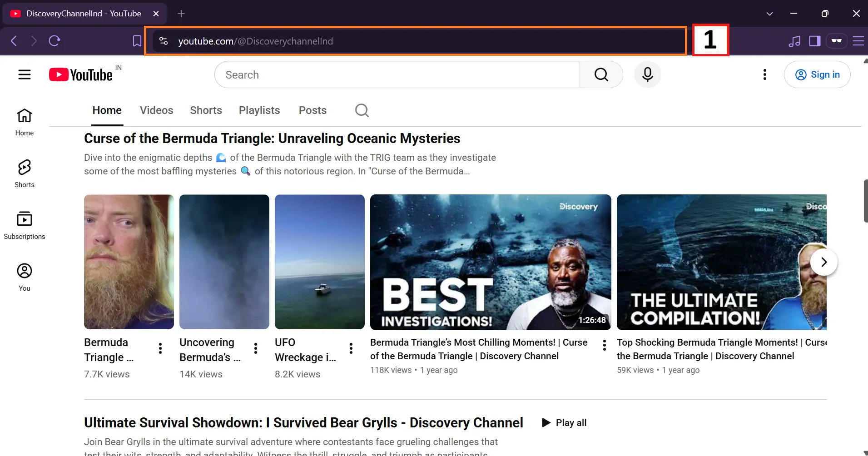Open options menu for Uncovering Bermuda's Short
The image size is (868, 456).
(x=256, y=348)
